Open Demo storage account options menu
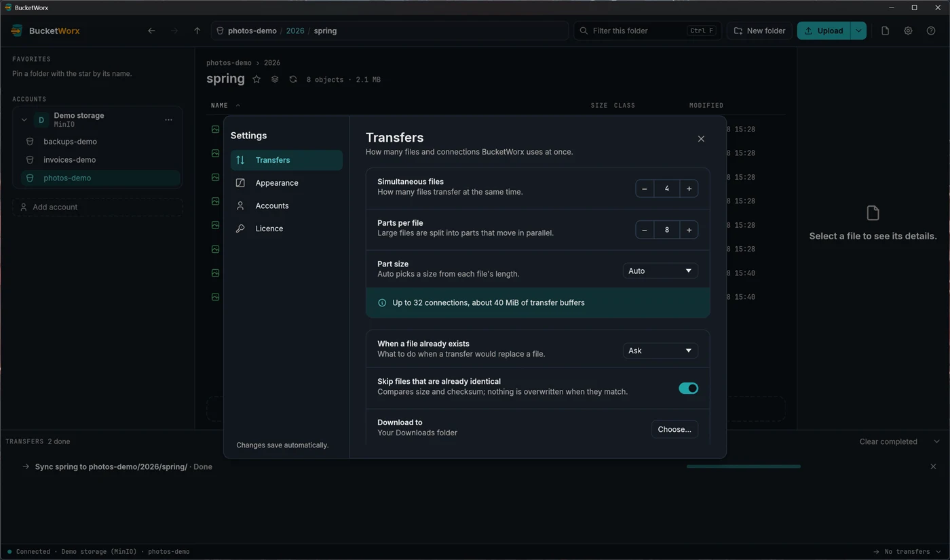950x560 pixels. point(168,120)
